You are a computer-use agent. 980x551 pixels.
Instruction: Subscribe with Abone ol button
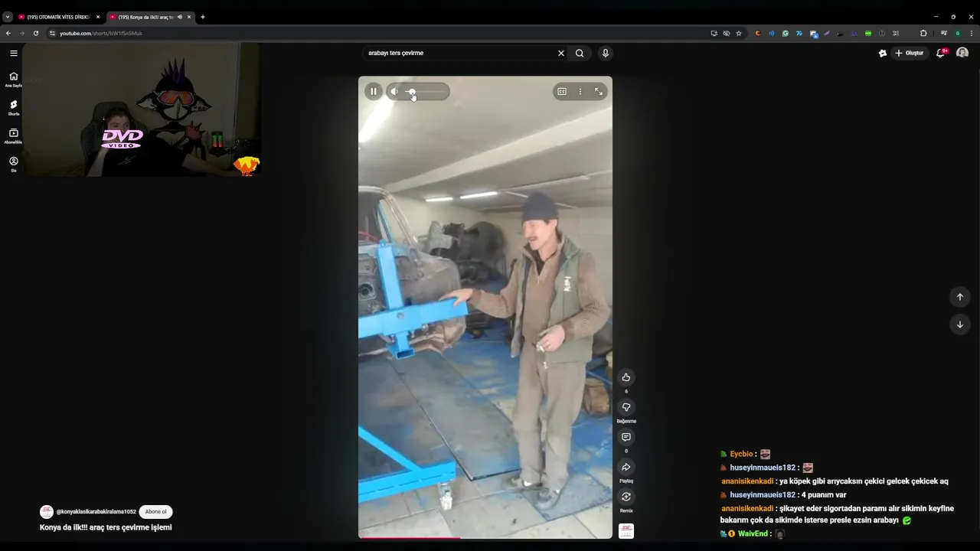(155, 512)
